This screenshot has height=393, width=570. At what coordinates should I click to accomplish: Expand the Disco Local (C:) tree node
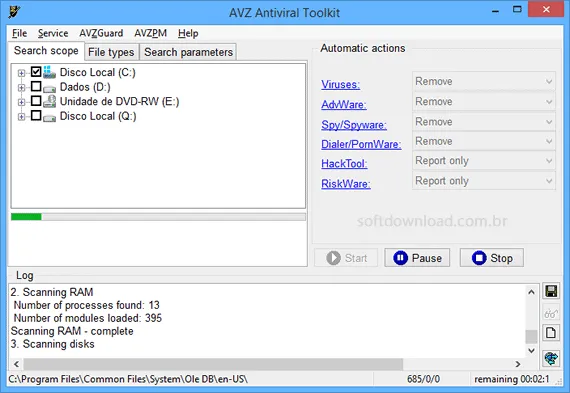pyautogui.click(x=21, y=73)
